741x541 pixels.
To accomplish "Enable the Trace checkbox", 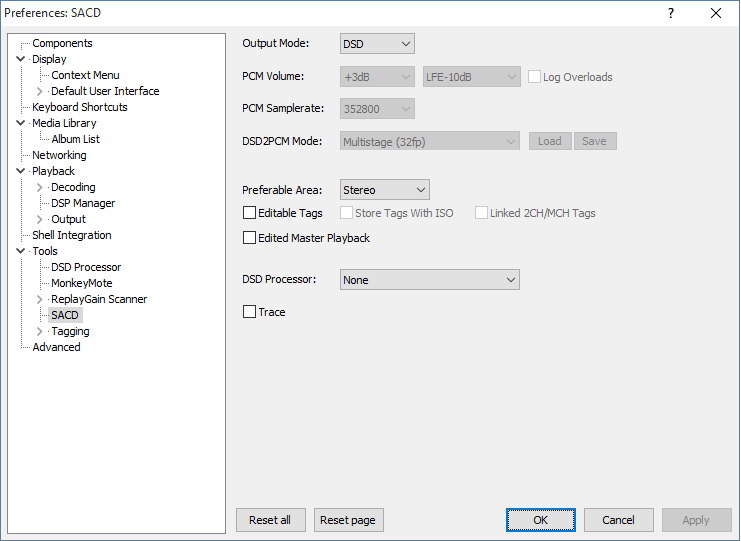I will 250,312.
